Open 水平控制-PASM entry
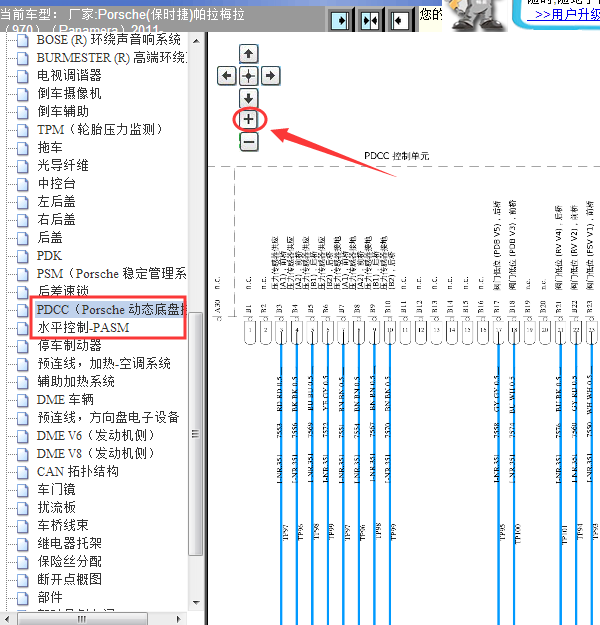The height and width of the screenshot is (625, 600). 83,328
